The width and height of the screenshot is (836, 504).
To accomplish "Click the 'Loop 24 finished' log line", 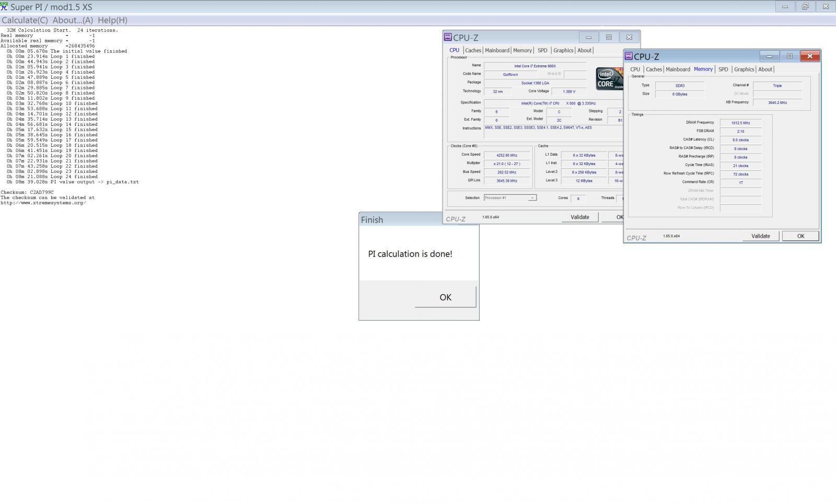I will (52, 177).
